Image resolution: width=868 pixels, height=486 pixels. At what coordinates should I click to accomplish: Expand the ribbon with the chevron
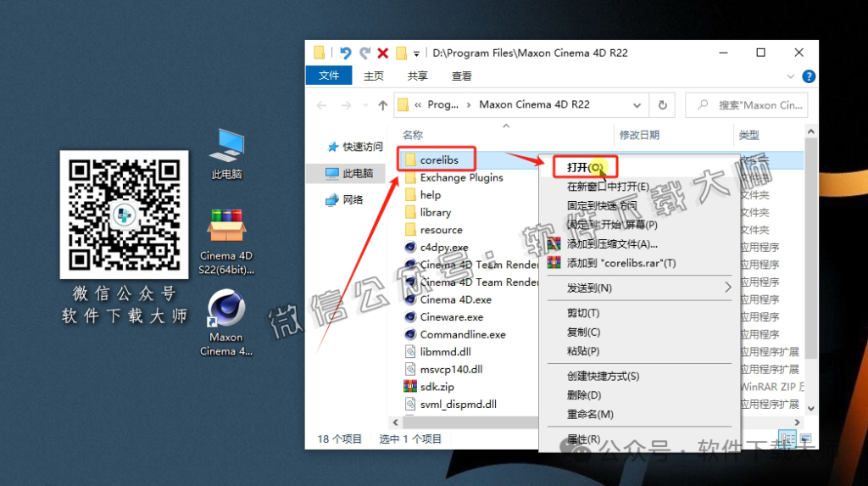(791, 76)
